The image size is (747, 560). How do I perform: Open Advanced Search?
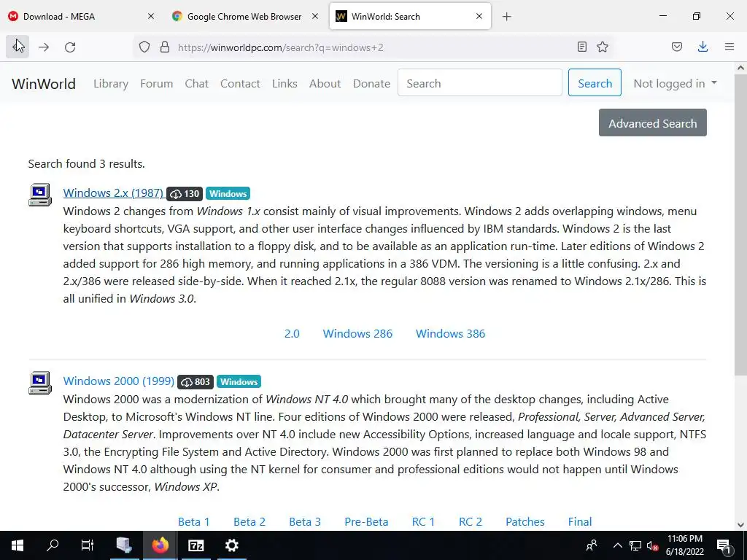[x=653, y=122]
